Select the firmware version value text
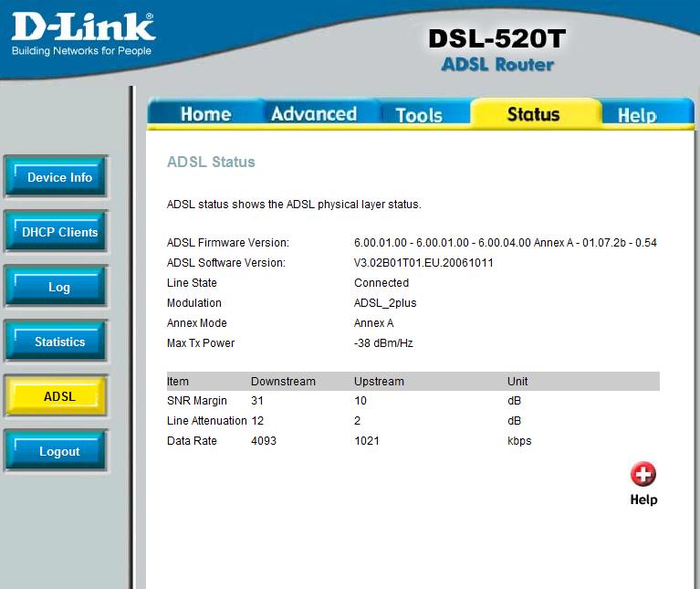Image resolution: width=700 pixels, height=589 pixels. click(506, 243)
